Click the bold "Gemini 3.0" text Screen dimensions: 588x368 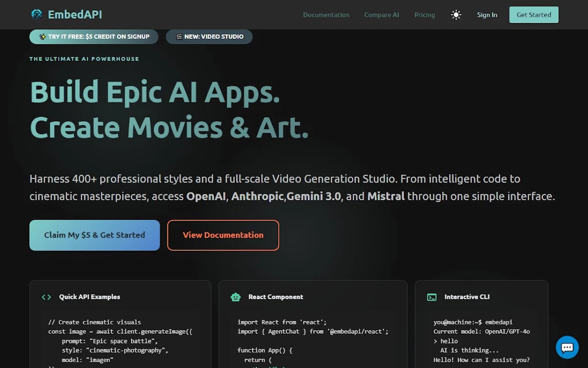click(x=314, y=196)
